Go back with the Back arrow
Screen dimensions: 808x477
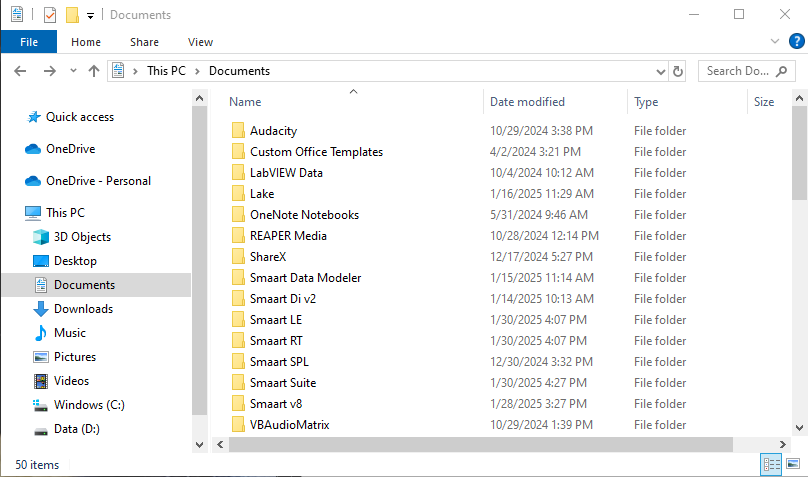click(x=20, y=71)
